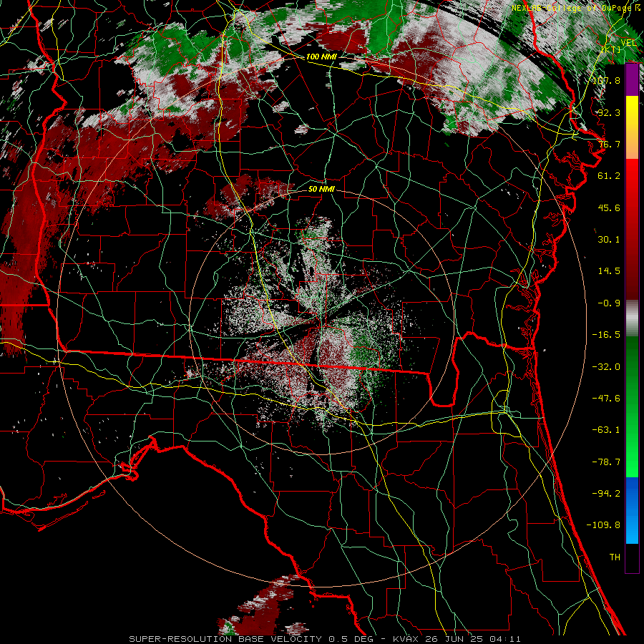The height and width of the screenshot is (644, 644).
Task: Click the -0.9 scale value
Action: tap(609, 303)
